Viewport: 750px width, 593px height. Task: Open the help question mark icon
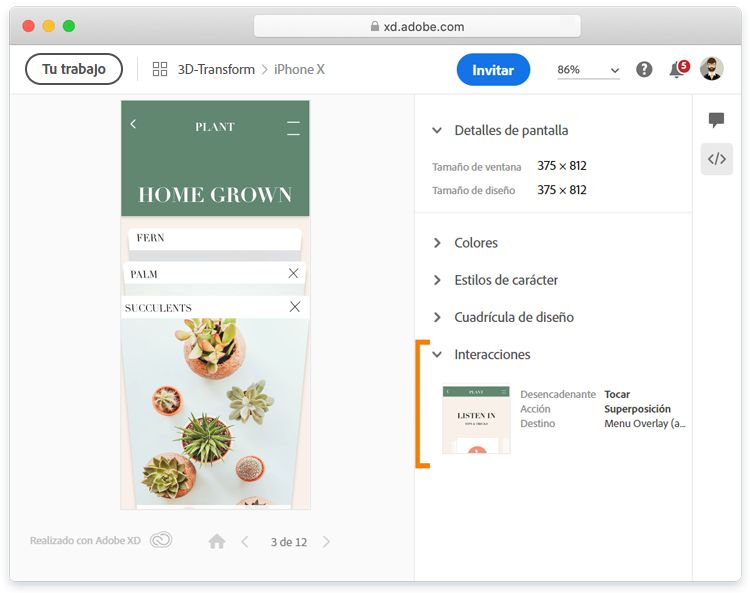[x=644, y=70]
